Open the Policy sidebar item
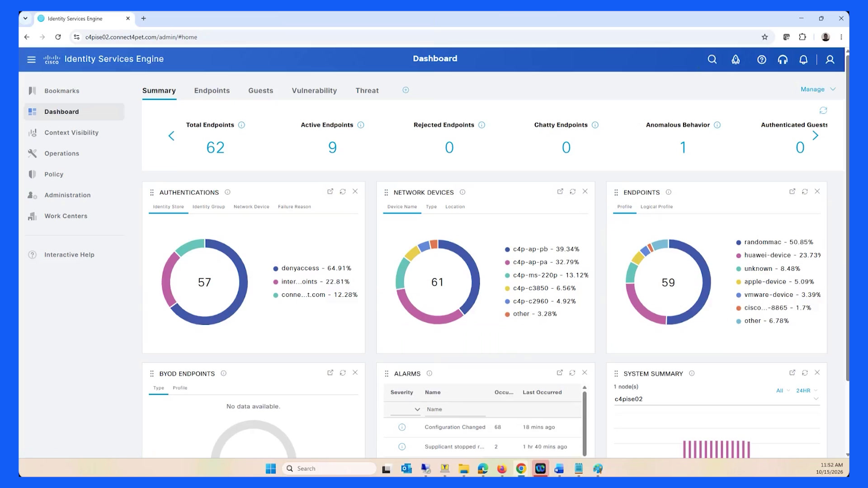 pos(54,174)
